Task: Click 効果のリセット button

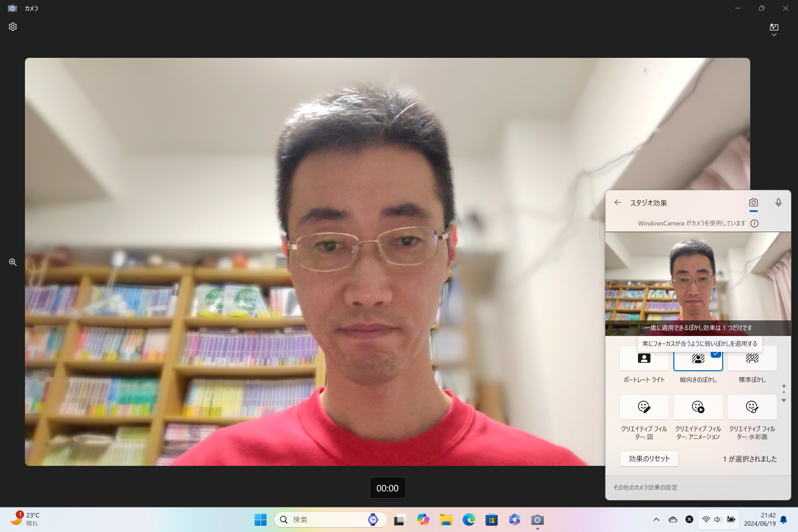Action: pos(649,459)
